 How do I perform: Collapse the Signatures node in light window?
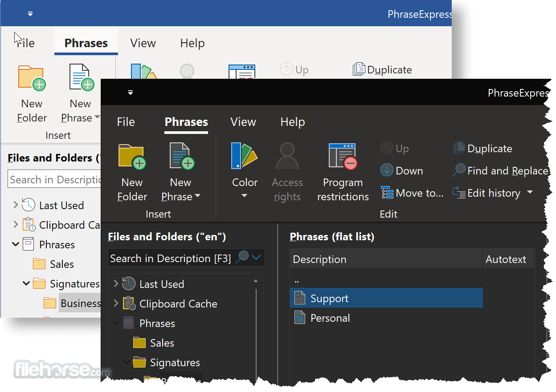coord(26,283)
